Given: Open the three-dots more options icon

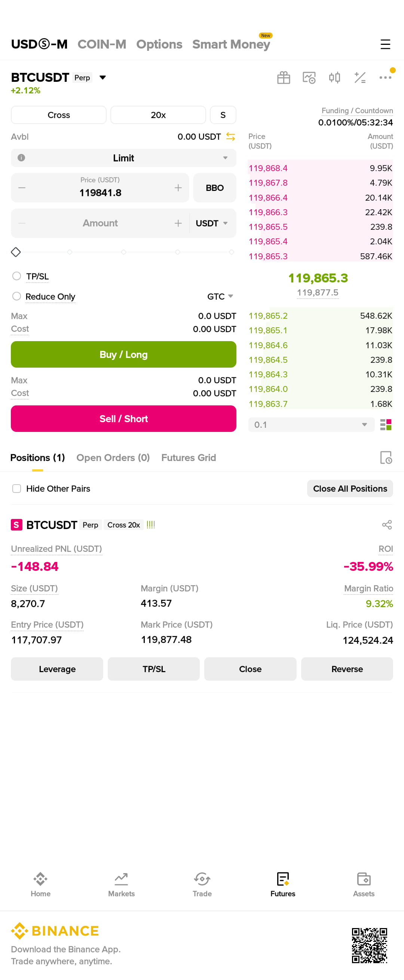Looking at the screenshot, I should [385, 78].
